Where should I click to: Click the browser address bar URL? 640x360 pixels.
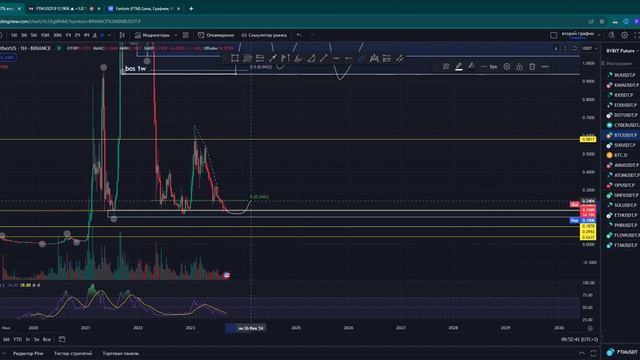(70, 21)
